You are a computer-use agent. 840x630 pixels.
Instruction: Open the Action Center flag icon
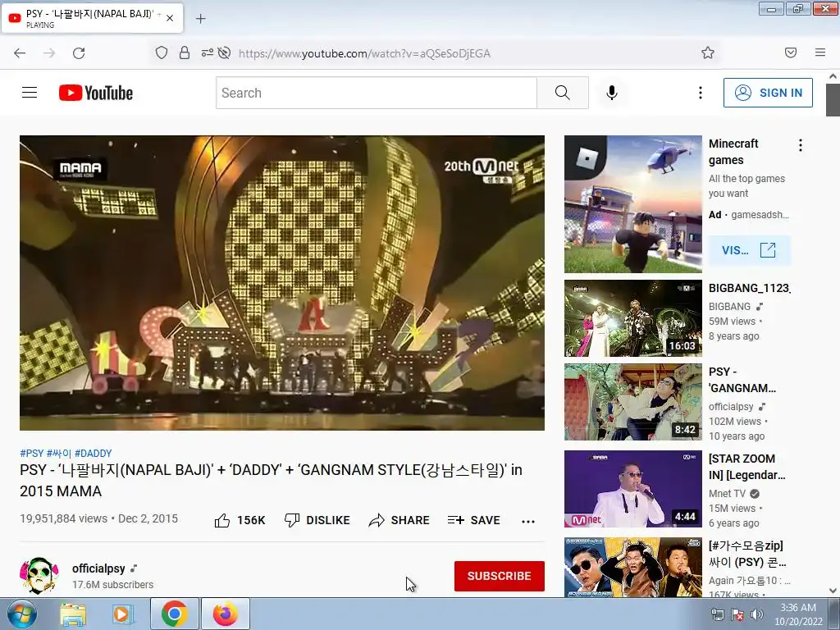pos(737,615)
